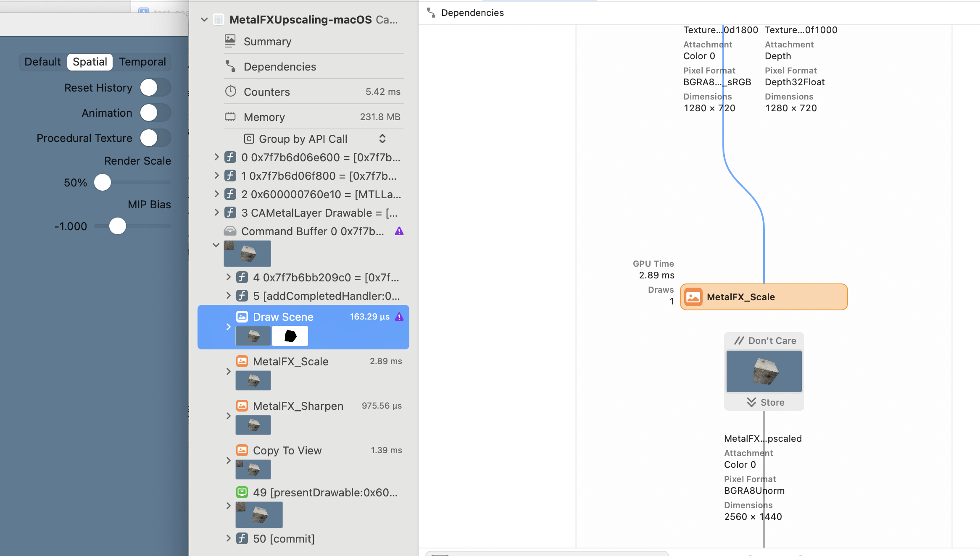980x556 pixels.
Task: Enable the Animation switch
Action: tap(155, 113)
